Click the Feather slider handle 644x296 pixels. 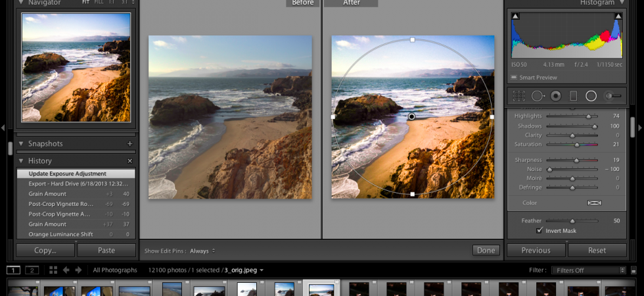pyautogui.click(x=572, y=221)
